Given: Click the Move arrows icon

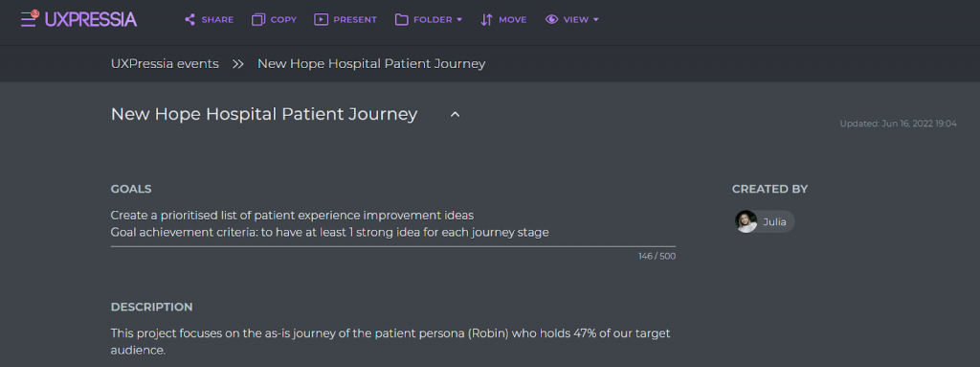Looking at the screenshot, I should point(487,19).
